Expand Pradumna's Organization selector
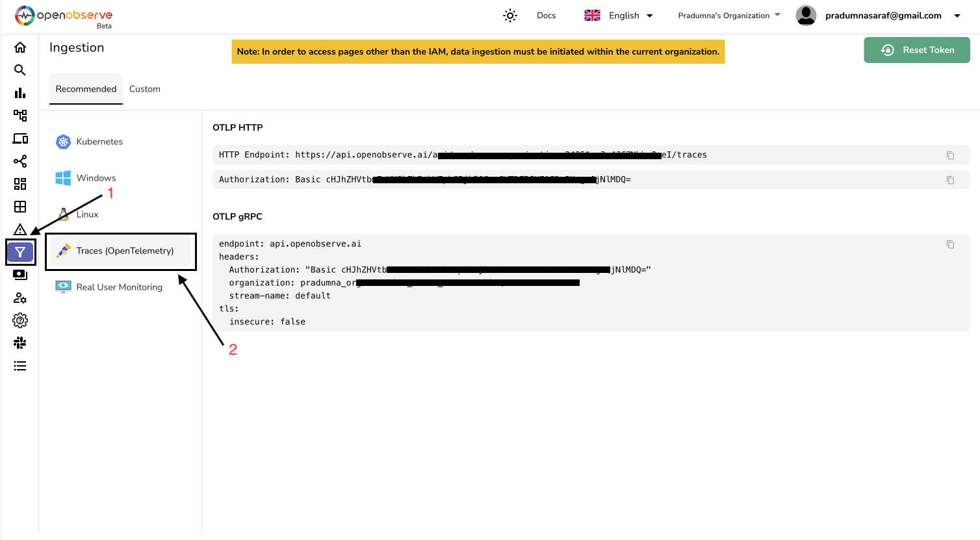Screen dimensions: 980x540 coord(729,16)
